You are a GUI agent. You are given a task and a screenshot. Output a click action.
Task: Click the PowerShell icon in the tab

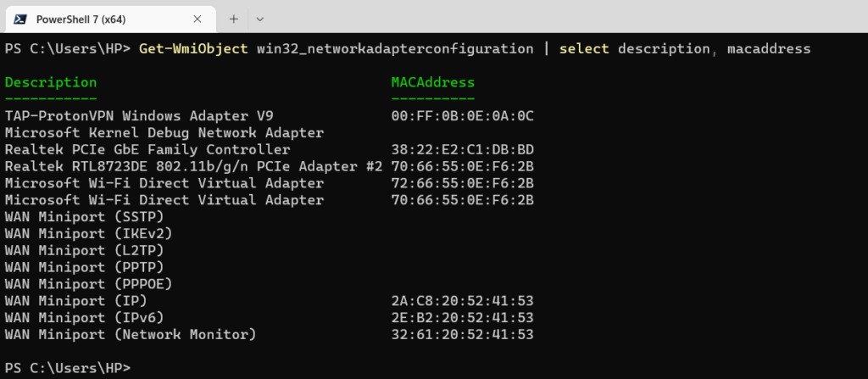click(x=19, y=20)
